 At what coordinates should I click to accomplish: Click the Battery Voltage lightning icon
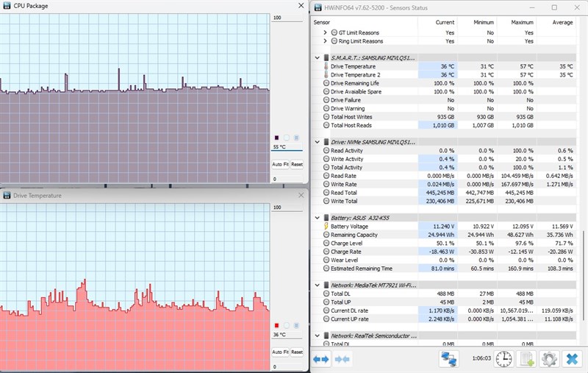326,227
